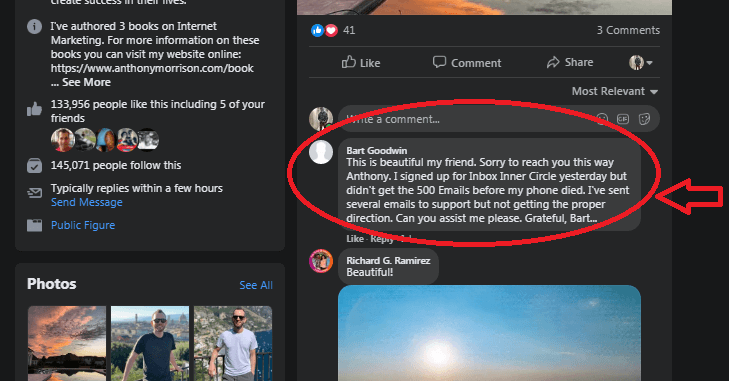Open the emoji picker in the comment box
Viewport: 729px width, 381px height.
click(x=602, y=119)
